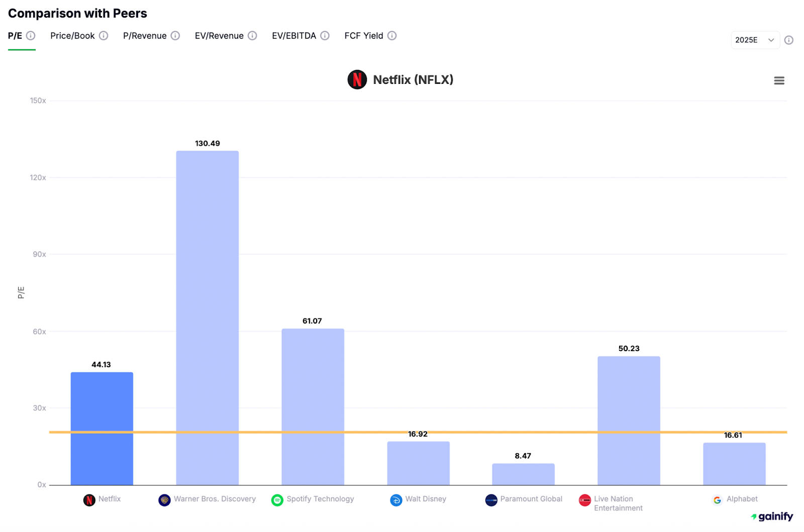Viewport: 804px width, 532px height.
Task: Click the Live Nation Entertainment axis label
Action: click(618, 503)
